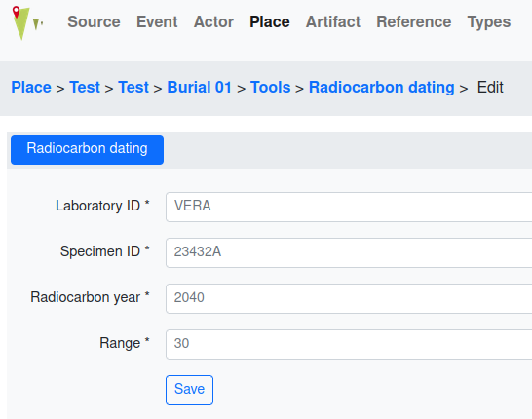Open the Types menu
The width and height of the screenshot is (532, 419).
(x=489, y=22)
